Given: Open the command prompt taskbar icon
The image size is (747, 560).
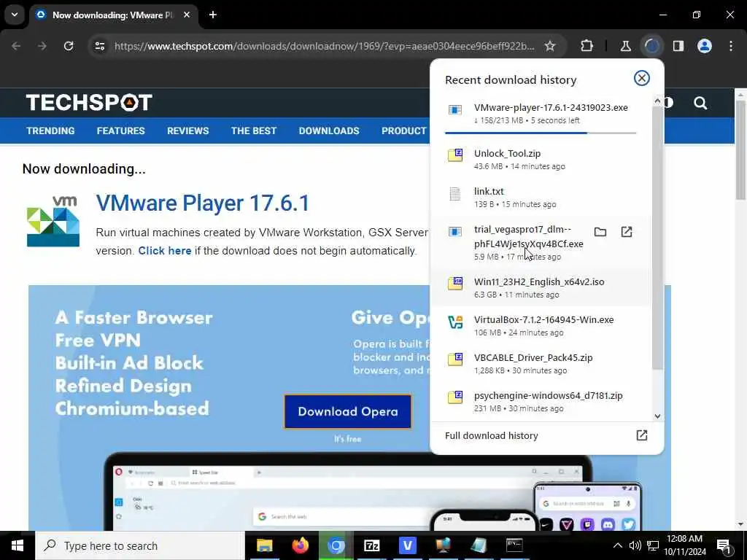Looking at the screenshot, I should tap(514, 545).
